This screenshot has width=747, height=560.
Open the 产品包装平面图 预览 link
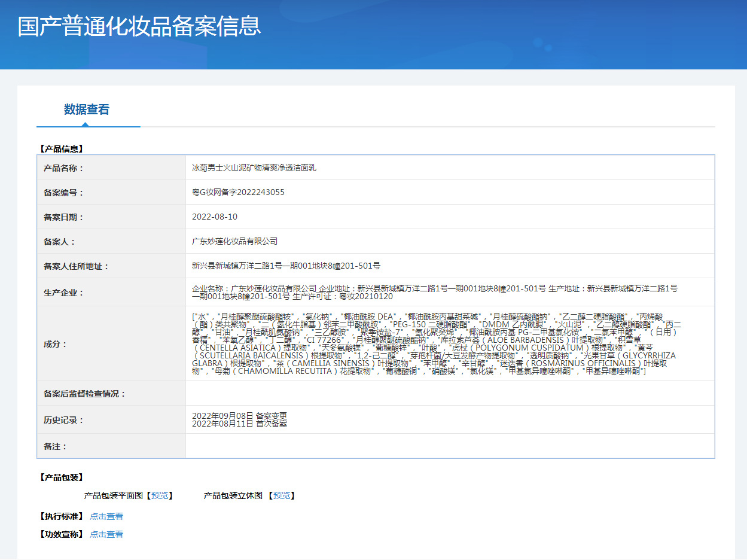[x=160, y=495]
